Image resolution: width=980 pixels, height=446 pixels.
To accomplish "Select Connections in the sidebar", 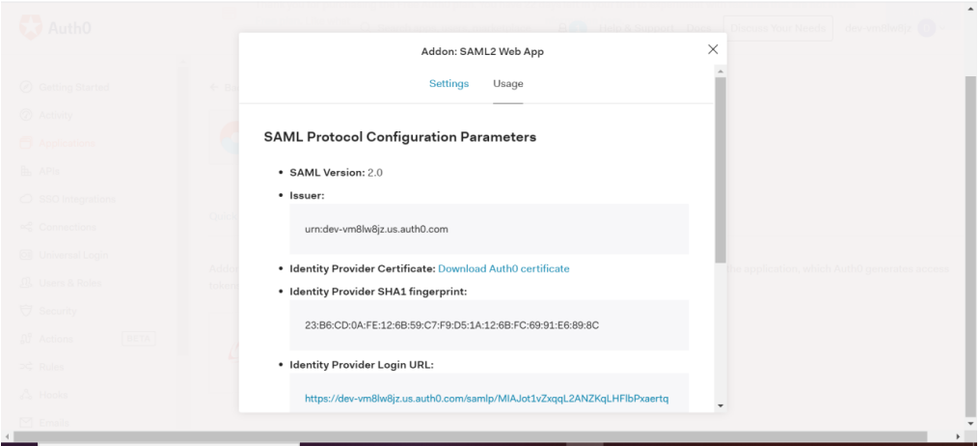I will tap(68, 227).
